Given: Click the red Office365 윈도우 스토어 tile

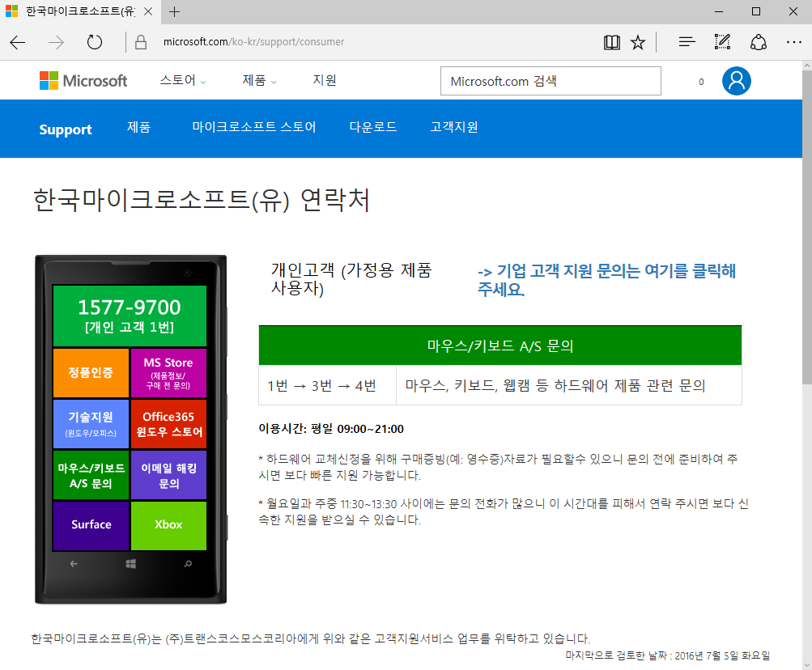Looking at the screenshot, I should 168,423.
